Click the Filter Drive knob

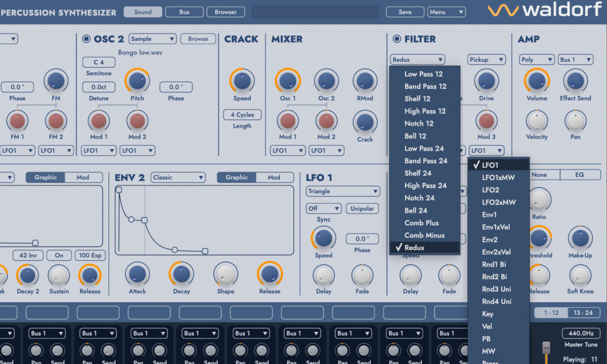[486, 81]
